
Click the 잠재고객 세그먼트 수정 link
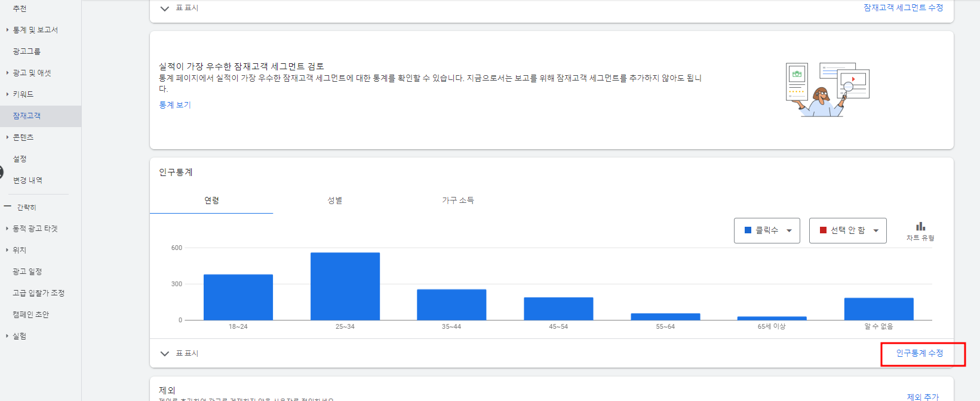coord(903,8)
